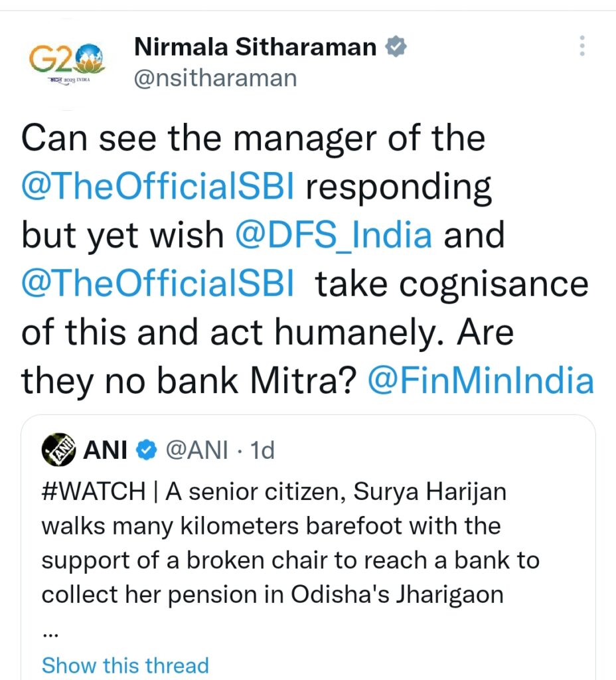Open the #WATCH hashtag
The width and height of the screenshot is (616, 680).
coord(93,492)
